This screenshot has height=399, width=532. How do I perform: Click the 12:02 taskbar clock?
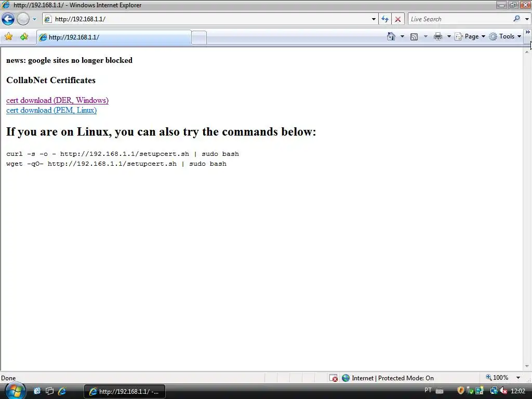pos(518,391)
